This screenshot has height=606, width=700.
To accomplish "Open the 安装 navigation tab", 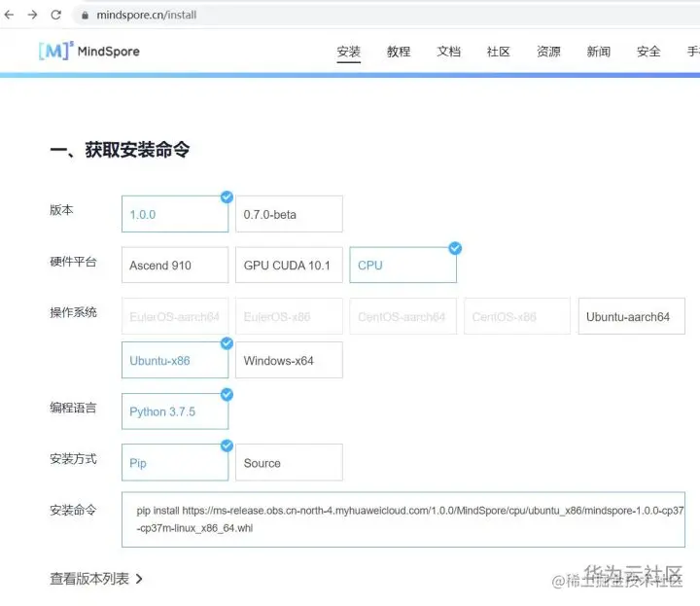I will pyautogui.click(x=349, y=52).
